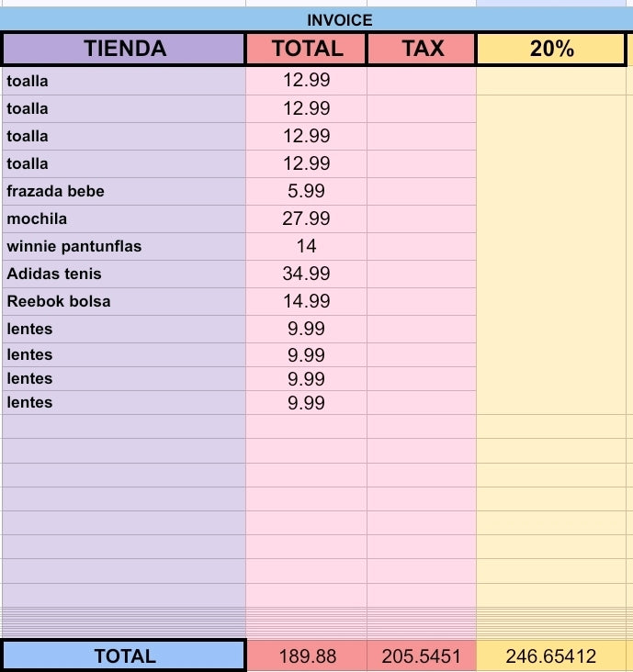Select the TAX header cell
The width and height of the screenshot is (633, 672).
pyautogui.click(x=422, y=49)
